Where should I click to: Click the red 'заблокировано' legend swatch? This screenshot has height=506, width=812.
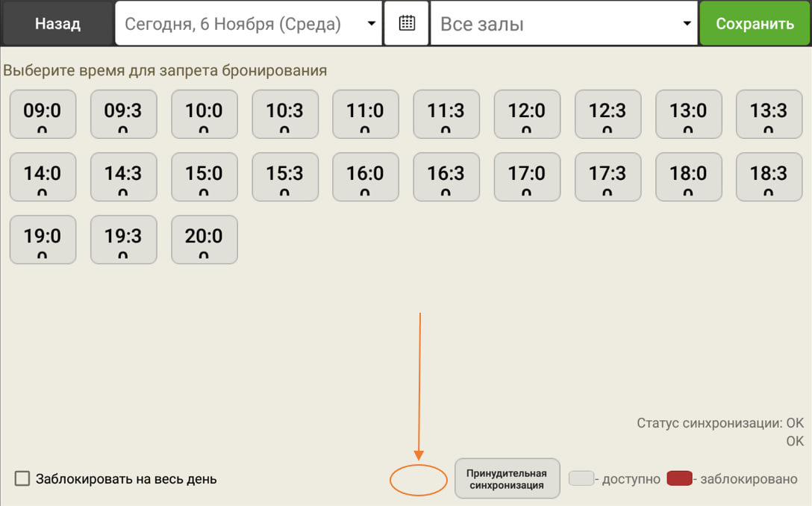pos(679,478)
